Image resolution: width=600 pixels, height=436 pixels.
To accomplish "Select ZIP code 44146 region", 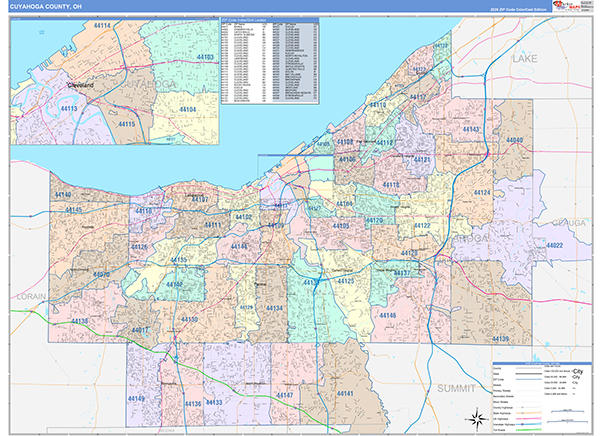I will [388, 316].
